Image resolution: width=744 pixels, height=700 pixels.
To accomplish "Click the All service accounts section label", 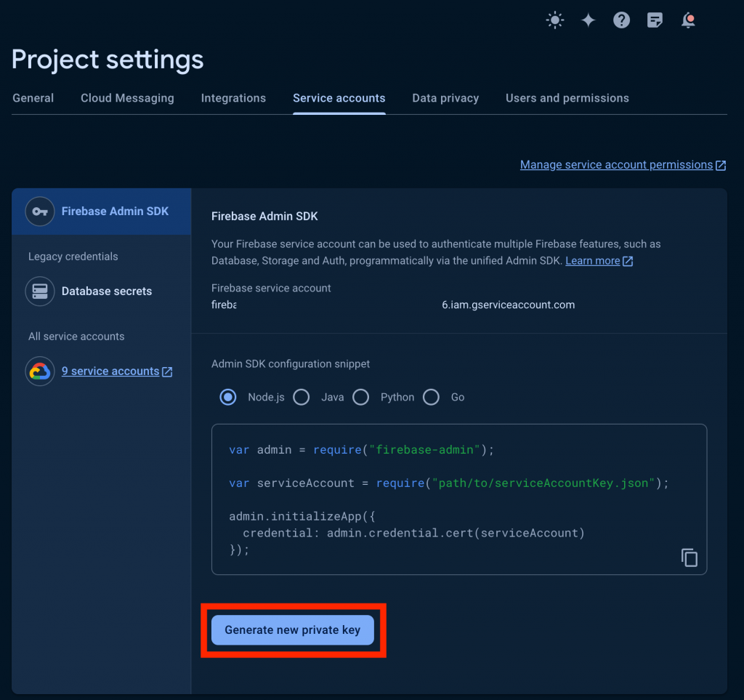I will 76,337.
